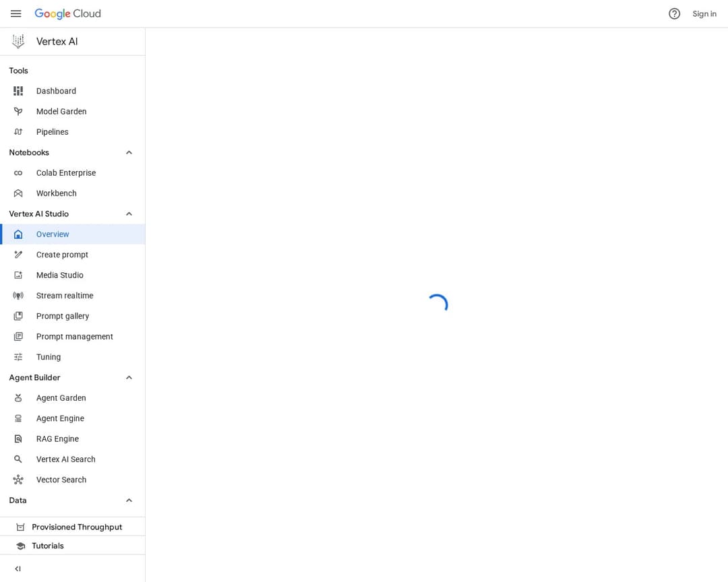Screen dimensions: 728x582
Task: Collapse the sidebar with bottom arrow
Action: pyautogui.click(x=18, y=569)
